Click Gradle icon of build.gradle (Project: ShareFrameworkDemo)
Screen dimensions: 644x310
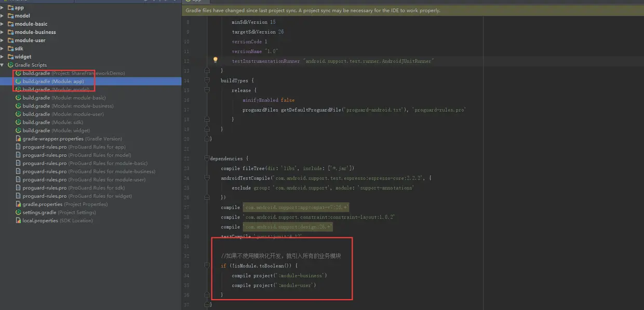coord(18,73)
